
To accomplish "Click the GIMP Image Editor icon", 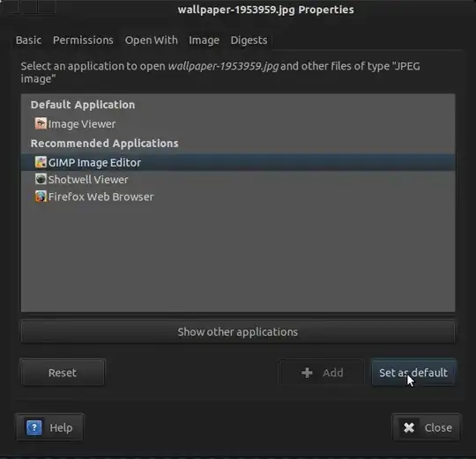I will click(x=41, y=162).
